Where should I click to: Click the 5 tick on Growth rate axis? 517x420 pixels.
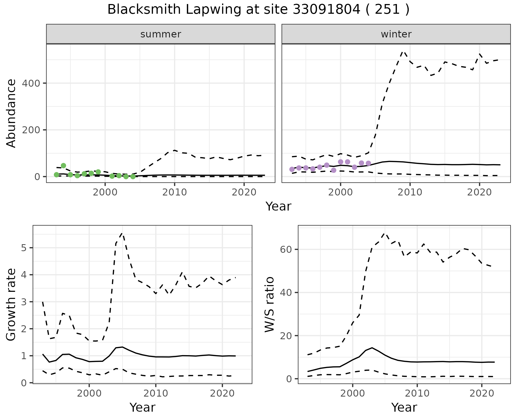24,248
